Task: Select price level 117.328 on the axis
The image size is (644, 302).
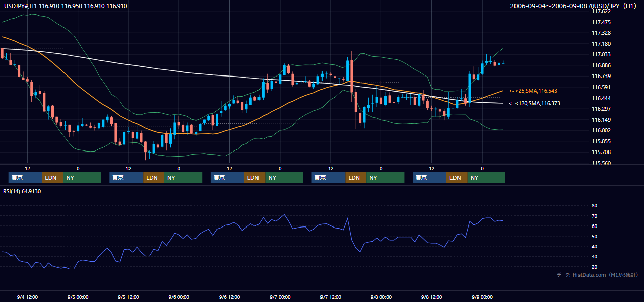Action: (x=601, y=33)
